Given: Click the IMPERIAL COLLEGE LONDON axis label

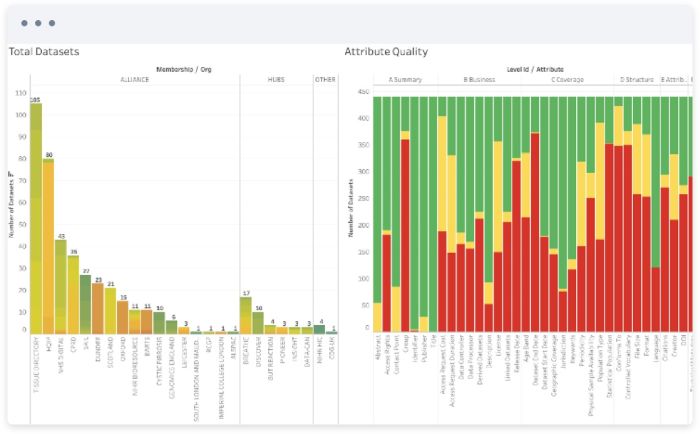Looking at the screenshot, I should click(x=221, y=378).
